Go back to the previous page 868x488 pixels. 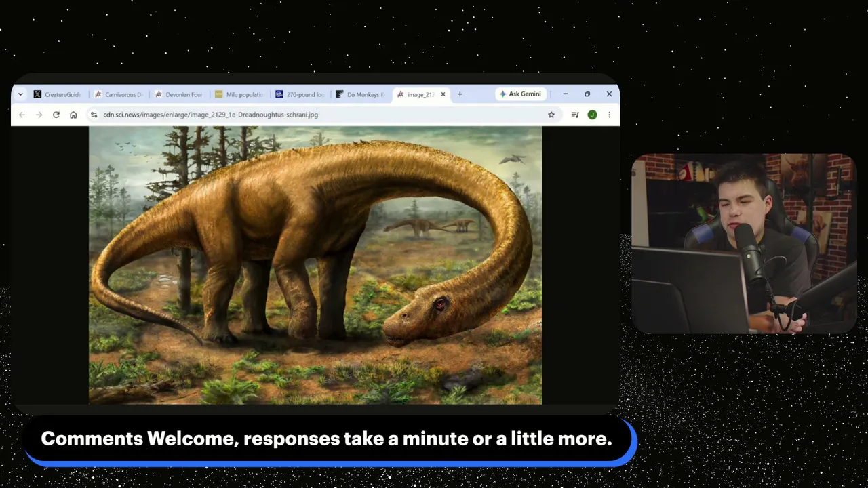[22, 115]
